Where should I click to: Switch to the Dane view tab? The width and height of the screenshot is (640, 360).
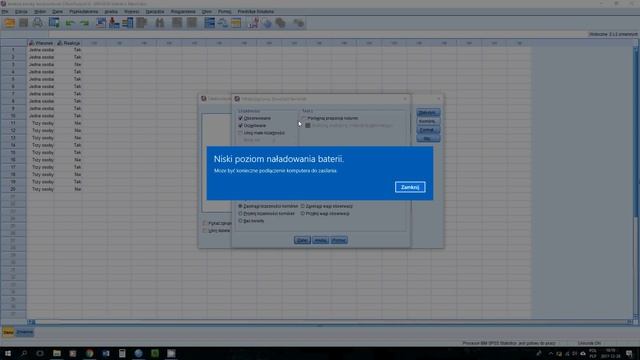(9, 332)
